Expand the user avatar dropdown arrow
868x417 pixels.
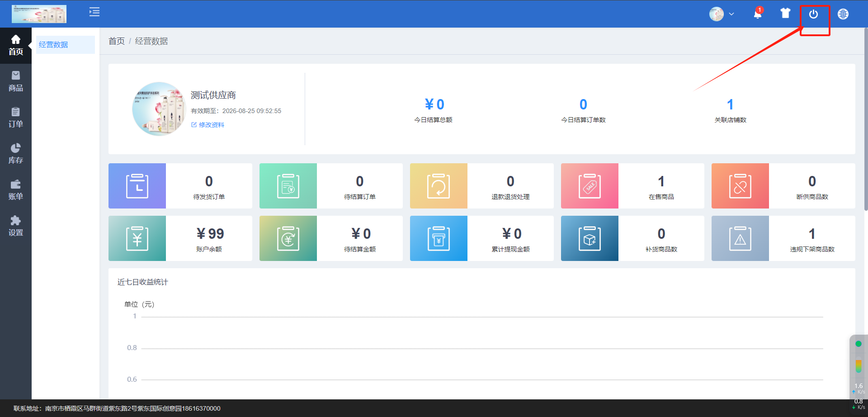point(731,14)
